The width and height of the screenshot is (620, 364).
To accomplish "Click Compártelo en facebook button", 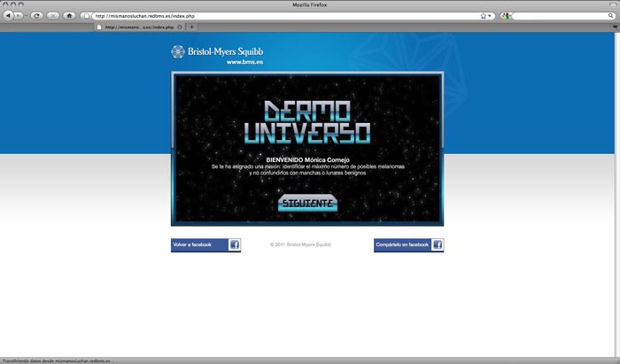I will pyautogui.click(x=408, y=245).
